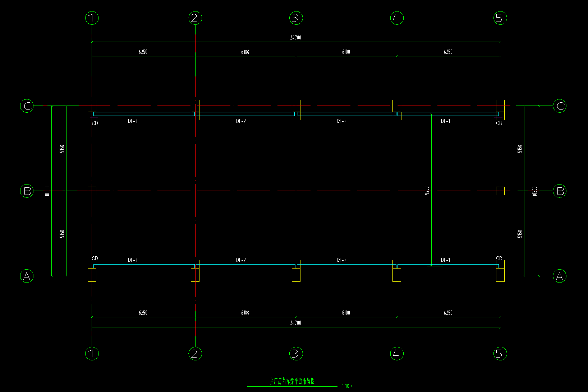Image resolution: width=588 pixels, height=392 pixels.
Task: Select bottom 6100 dimension between grids 2 and 3
Action: click(245, 313)
